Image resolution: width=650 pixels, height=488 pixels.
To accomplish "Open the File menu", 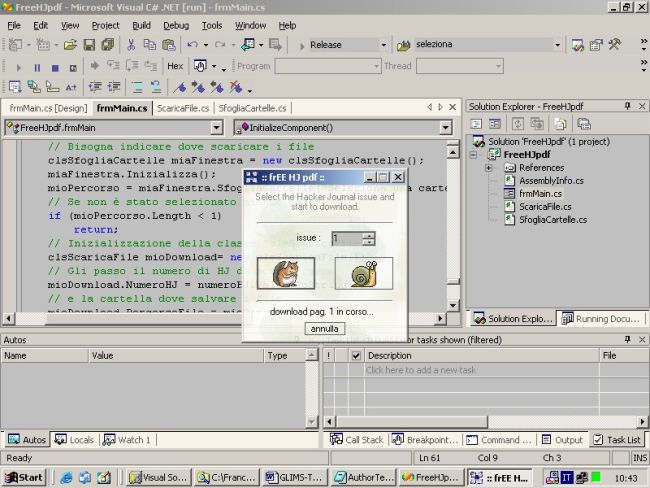I will (14, 26).
